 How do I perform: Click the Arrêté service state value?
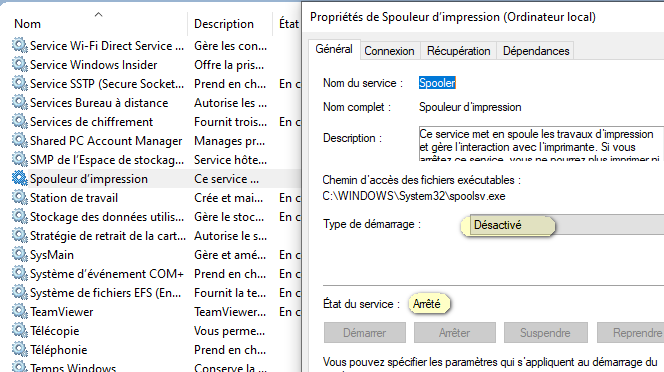tap(427, 304)
